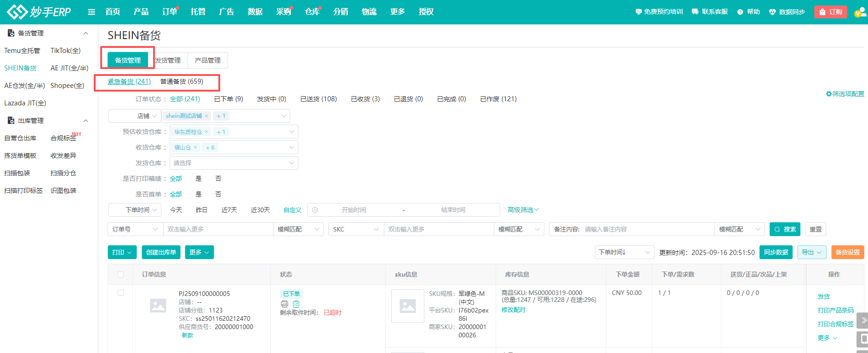Open the 打印 dropdown button
The height and width of the screenshot is (353, 868).
click(x=122, y=252)
